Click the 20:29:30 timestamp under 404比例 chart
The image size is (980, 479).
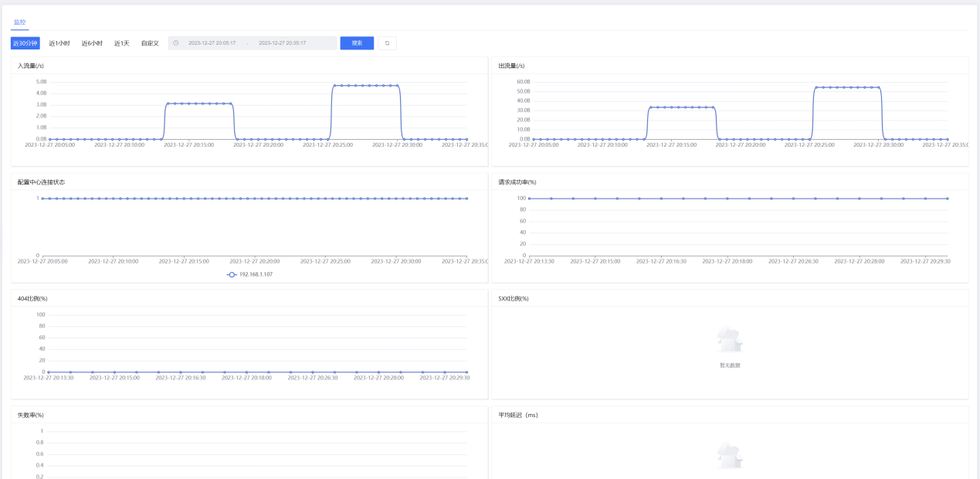pyautogui.click(x=446, y=378)
